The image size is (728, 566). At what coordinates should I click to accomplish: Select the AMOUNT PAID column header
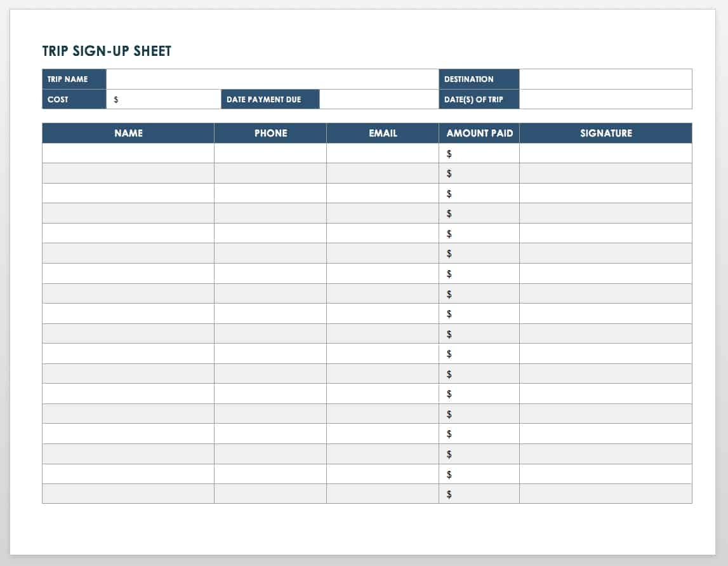[479, 133]
